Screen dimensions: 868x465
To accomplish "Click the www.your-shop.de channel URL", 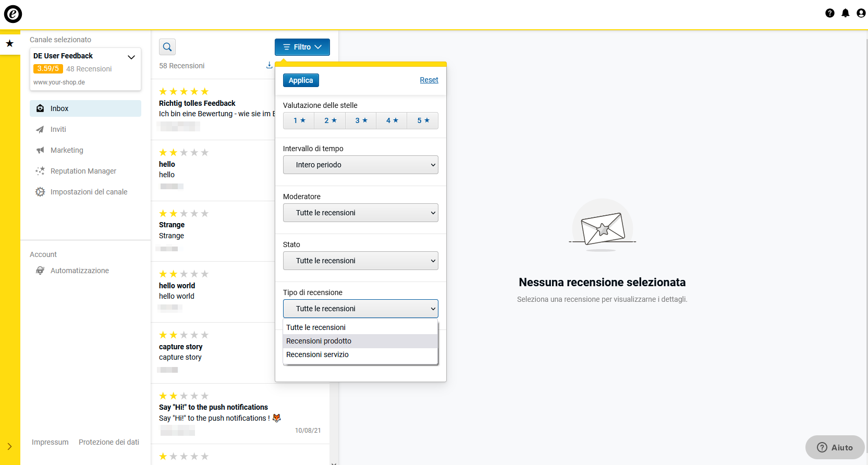I will tap(59, 82).
